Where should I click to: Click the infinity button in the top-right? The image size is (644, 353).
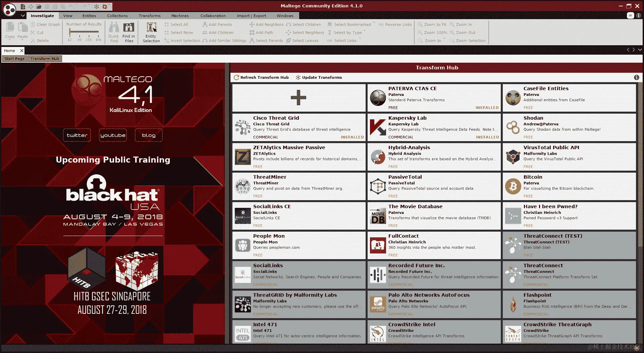point(630,15)
